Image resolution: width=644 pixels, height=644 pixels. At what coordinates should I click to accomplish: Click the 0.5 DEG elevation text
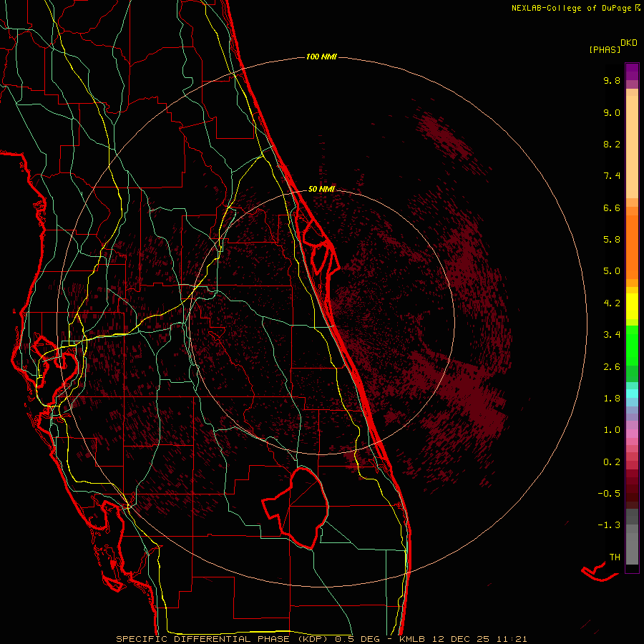[359, 639]
